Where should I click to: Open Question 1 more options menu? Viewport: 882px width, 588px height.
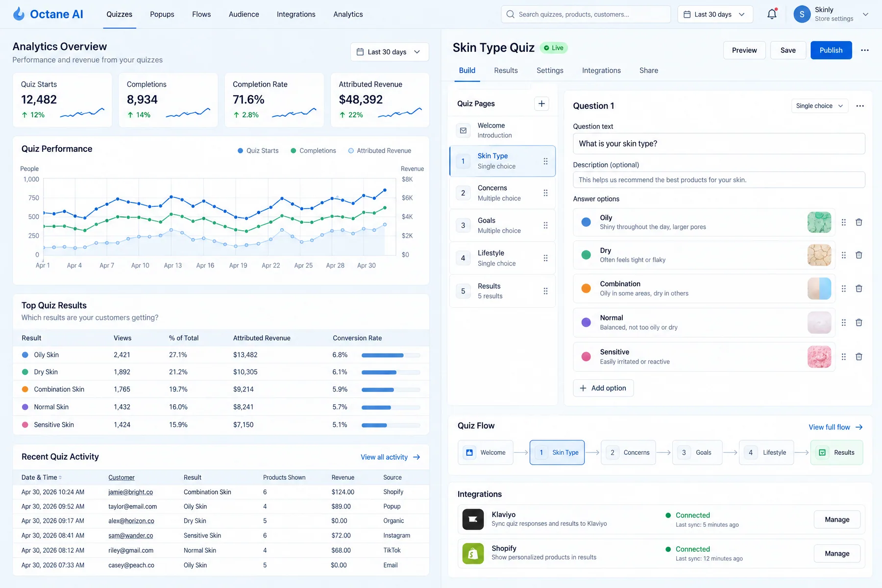pos(860,106)
